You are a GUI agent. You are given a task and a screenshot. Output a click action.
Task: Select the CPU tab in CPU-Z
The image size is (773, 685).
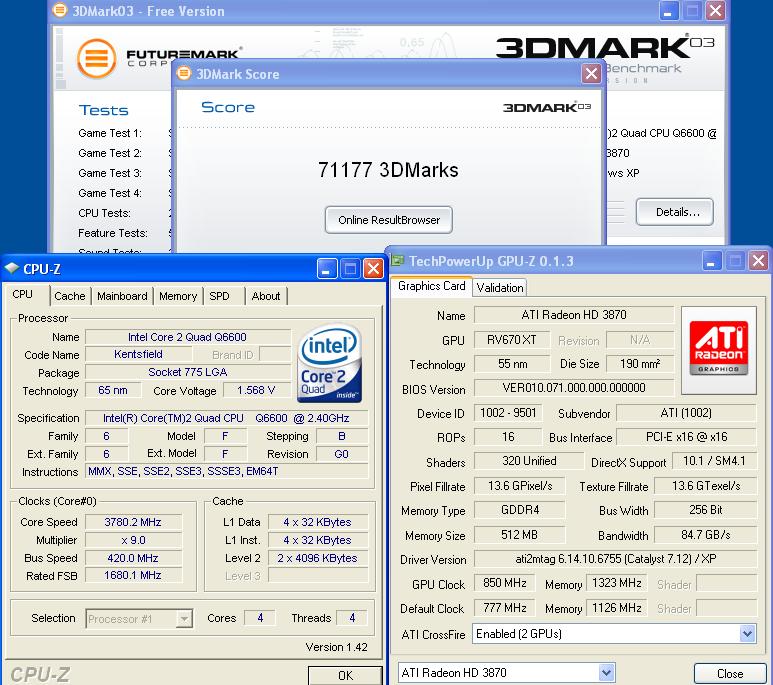pos(23,294)
